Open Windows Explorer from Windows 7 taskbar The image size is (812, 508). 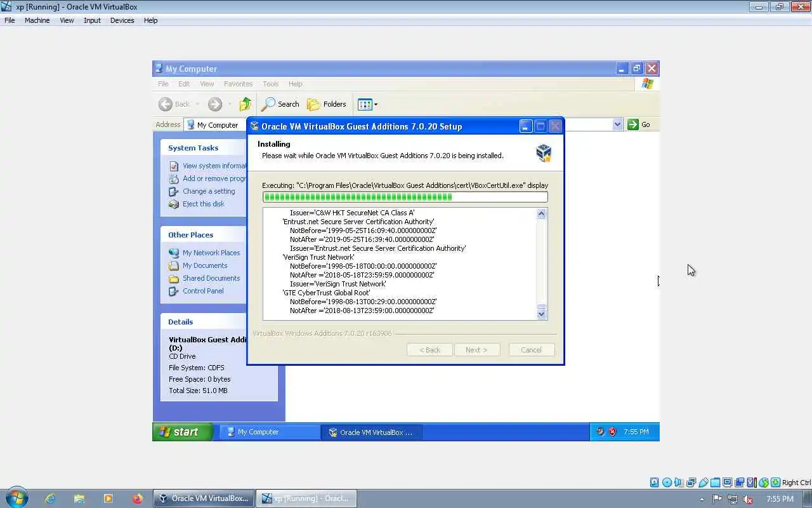(79, 498)
